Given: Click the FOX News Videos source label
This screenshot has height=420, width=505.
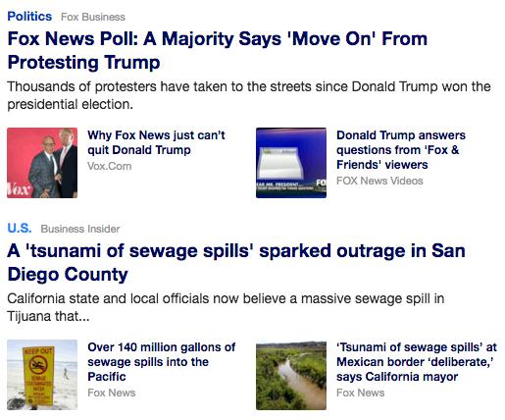Looking at the screenshot, I should tap(379, 181).
